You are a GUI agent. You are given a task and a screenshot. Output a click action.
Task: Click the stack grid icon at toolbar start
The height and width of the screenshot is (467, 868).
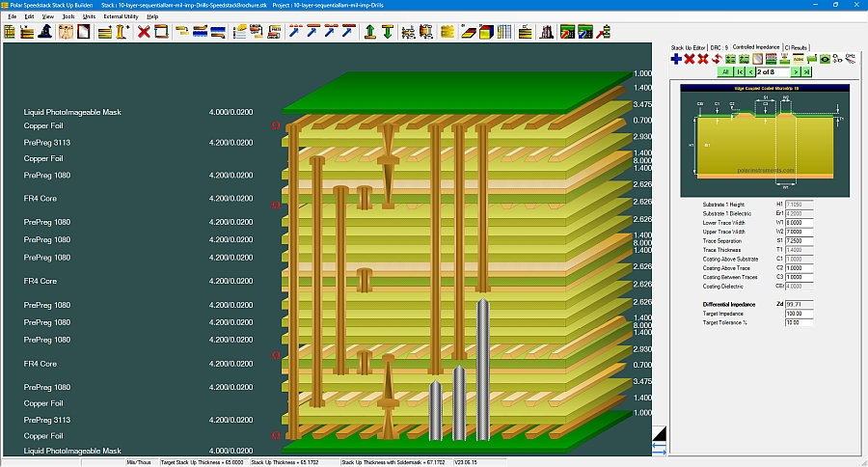[x=10, y=32]
